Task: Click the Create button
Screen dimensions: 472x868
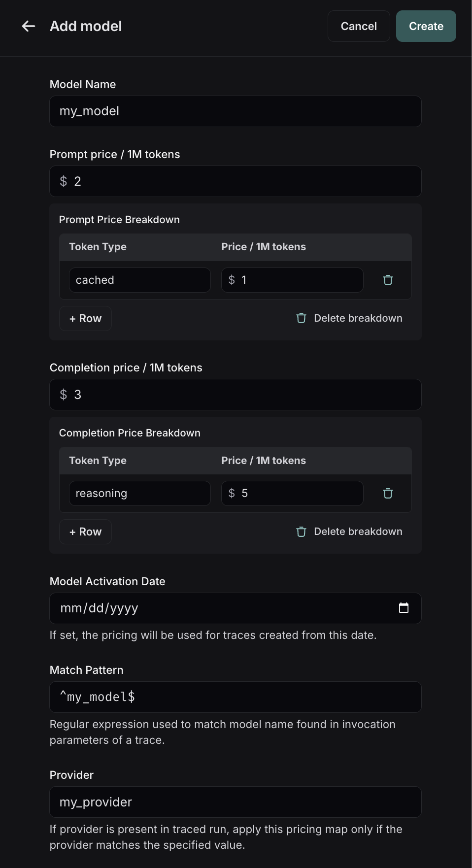Action: tap(426, 26)
